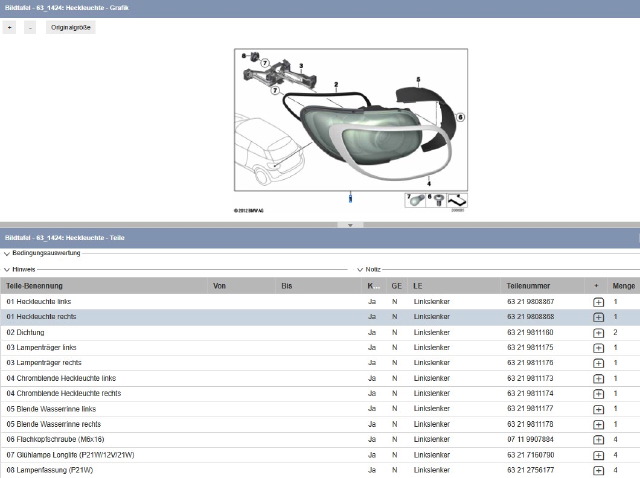The height and width of the screenshot is (478, 640).
Task: Click callout 3 in the diagram
Action: tap(301, 66)
